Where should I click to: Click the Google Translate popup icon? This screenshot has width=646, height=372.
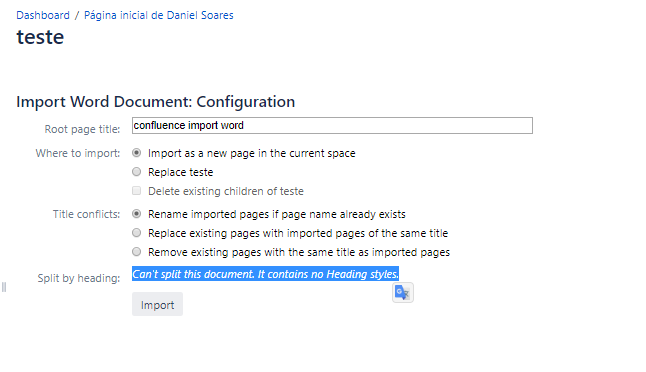[x=403, y=292]
